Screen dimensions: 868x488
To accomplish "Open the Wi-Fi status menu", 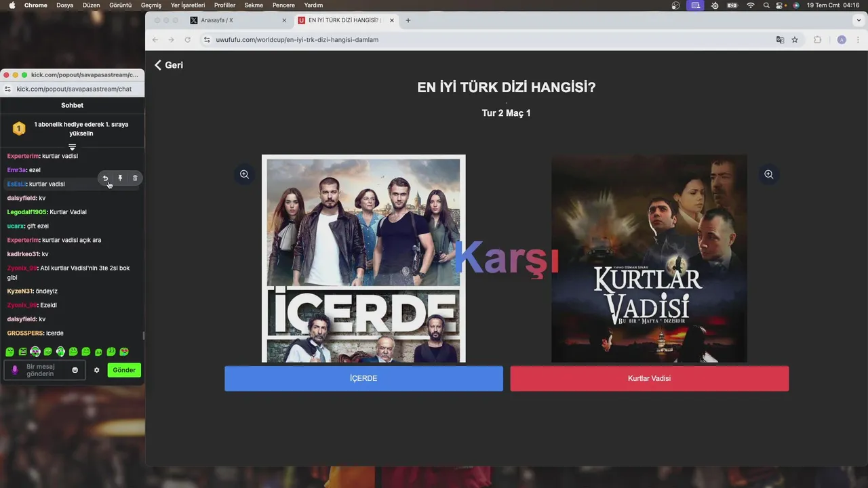I will pos(751,5).
